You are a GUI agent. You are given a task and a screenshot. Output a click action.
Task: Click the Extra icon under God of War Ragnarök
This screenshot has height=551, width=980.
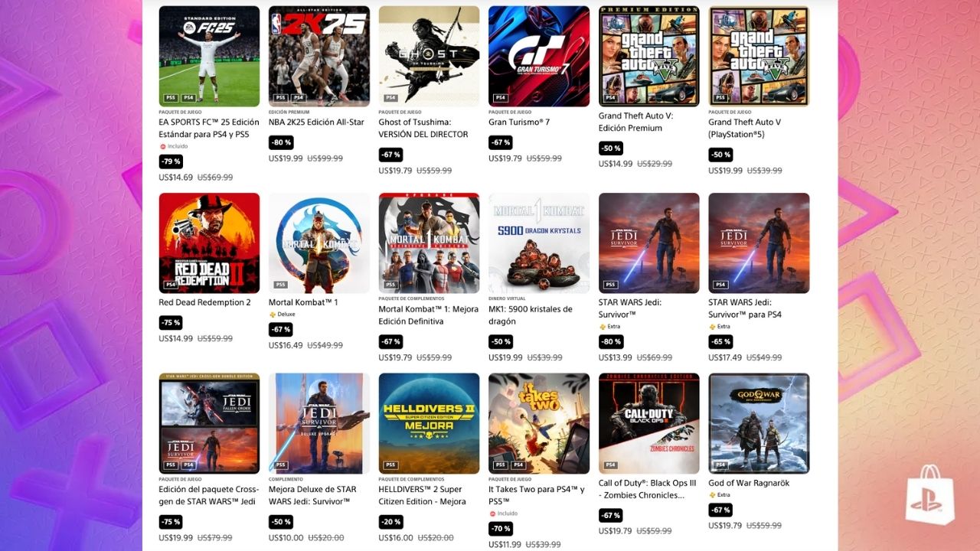click(x=712, y=494)
